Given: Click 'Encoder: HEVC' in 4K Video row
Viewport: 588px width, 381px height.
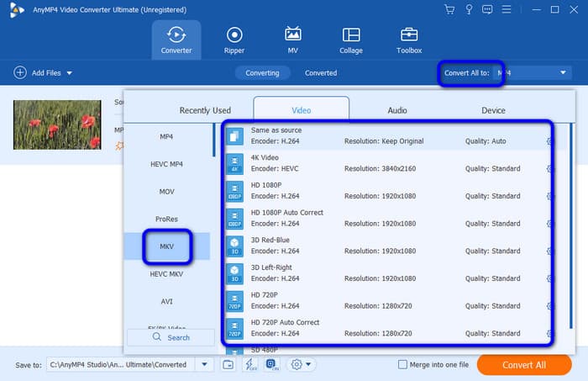Looking at the screenshot, I should pyautogui.click(x=275, y=168).
